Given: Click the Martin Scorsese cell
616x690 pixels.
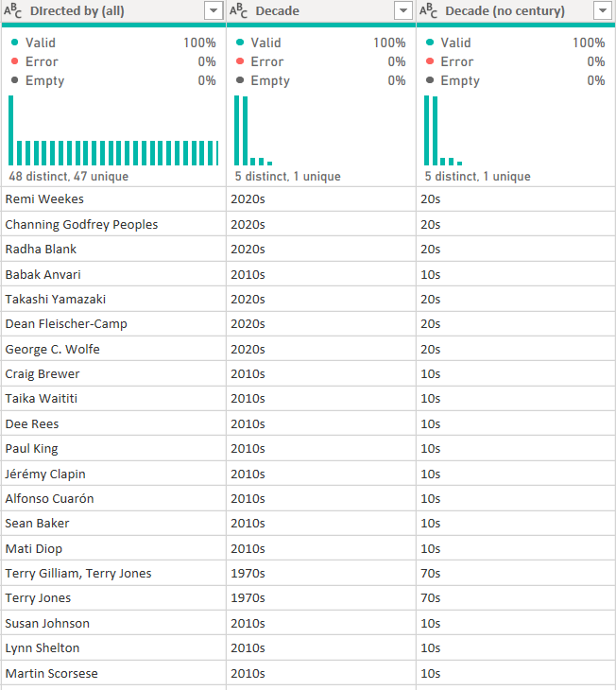Looking at the screenshot, I should click(x=51, y=673).
